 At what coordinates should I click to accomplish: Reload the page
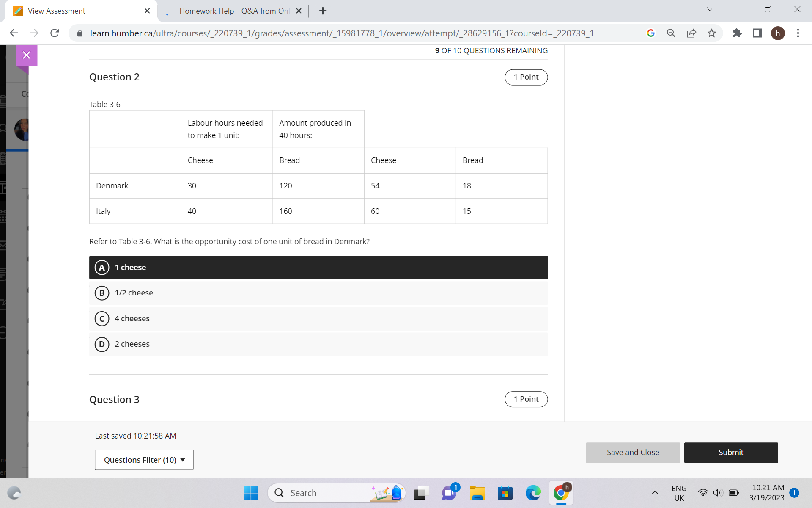point(55,33)
